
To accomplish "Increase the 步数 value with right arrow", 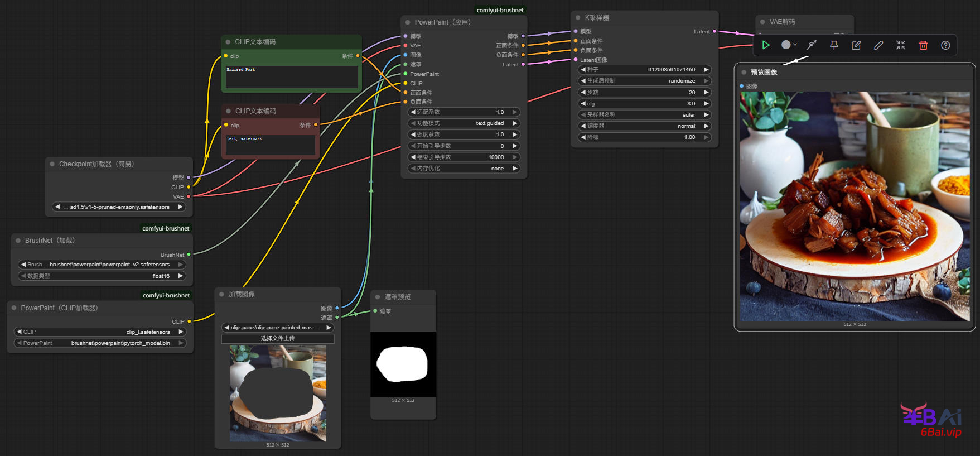I will coord(706,93).
